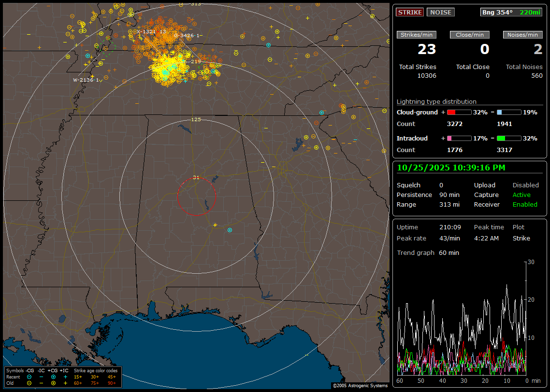Click the negative cloud-ground blue percentage bar
This screenshot has height=392, width=550.
[x=509, y=112]
